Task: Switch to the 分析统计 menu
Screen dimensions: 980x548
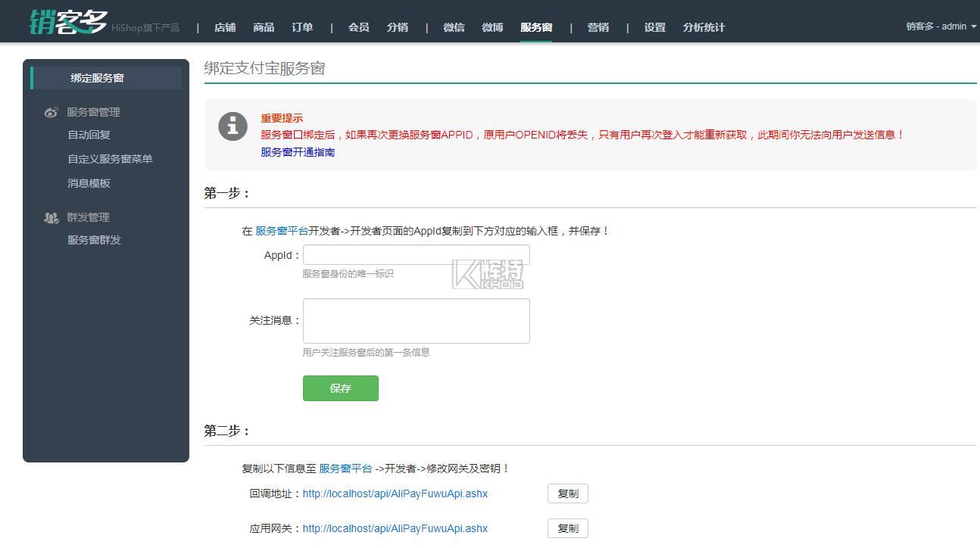Action: click(x=704, y=27)
